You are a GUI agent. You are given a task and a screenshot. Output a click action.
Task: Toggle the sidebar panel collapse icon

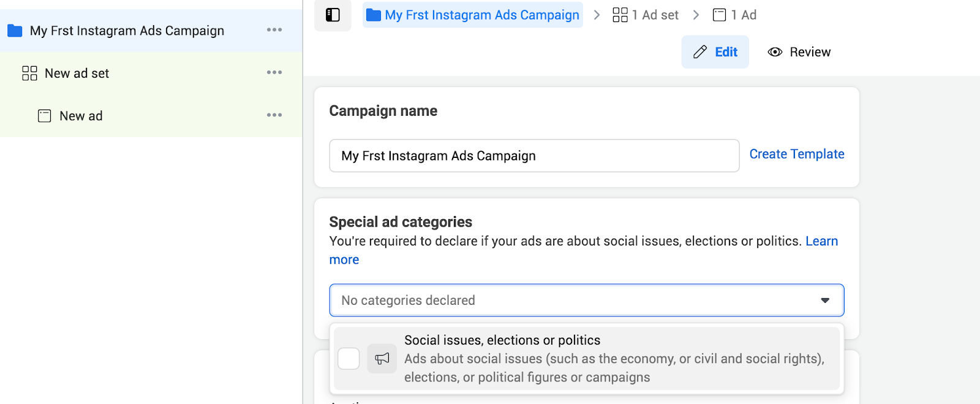[x=333, y=15]
